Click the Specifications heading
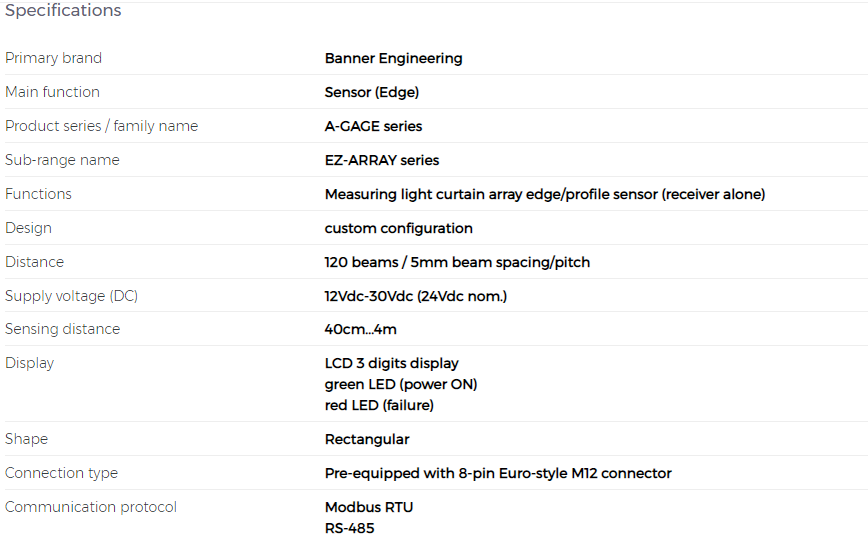The width and height of the screenshot is (868, 541). pyautogui.click(x=63, y=11)
